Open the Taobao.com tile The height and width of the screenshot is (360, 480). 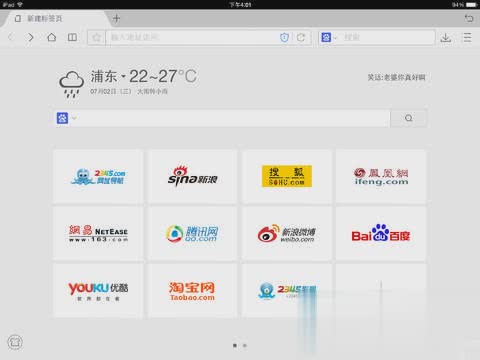[192, 291]
